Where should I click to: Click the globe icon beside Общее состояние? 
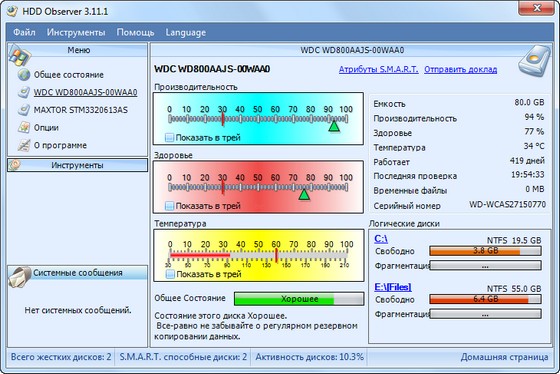pos(24,75)
